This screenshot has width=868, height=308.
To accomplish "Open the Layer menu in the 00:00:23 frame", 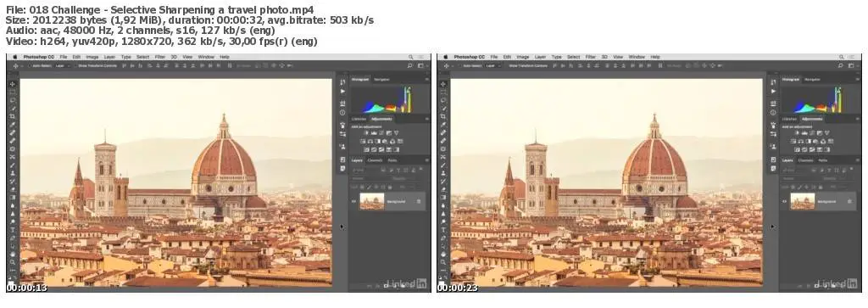I will [x=539, y=57].
